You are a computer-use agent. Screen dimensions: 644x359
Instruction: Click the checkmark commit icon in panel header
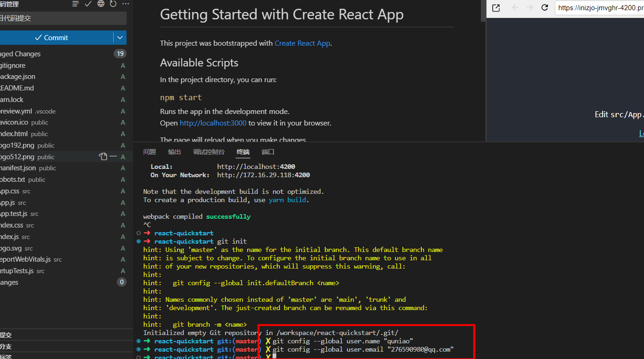coord(88,4)
